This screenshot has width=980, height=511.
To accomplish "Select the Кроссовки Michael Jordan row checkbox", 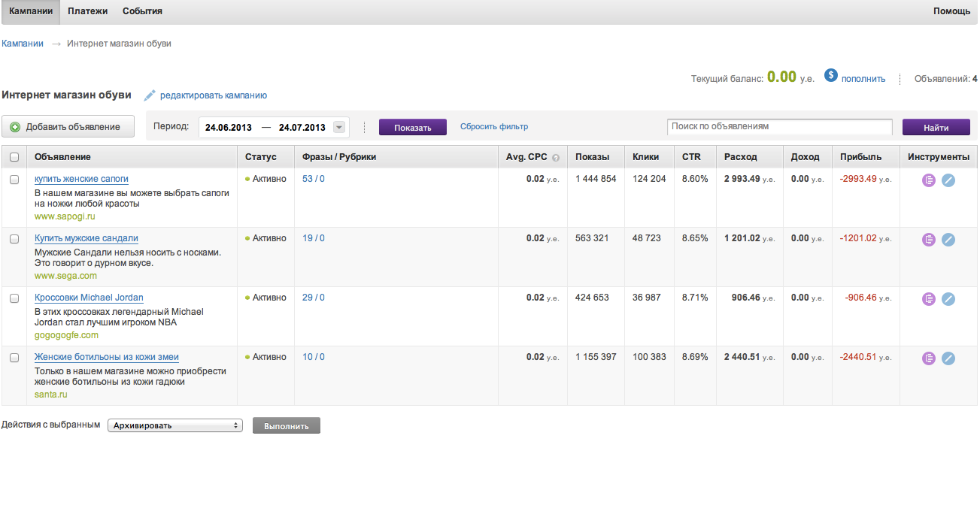I will click(x=14, y=298).
